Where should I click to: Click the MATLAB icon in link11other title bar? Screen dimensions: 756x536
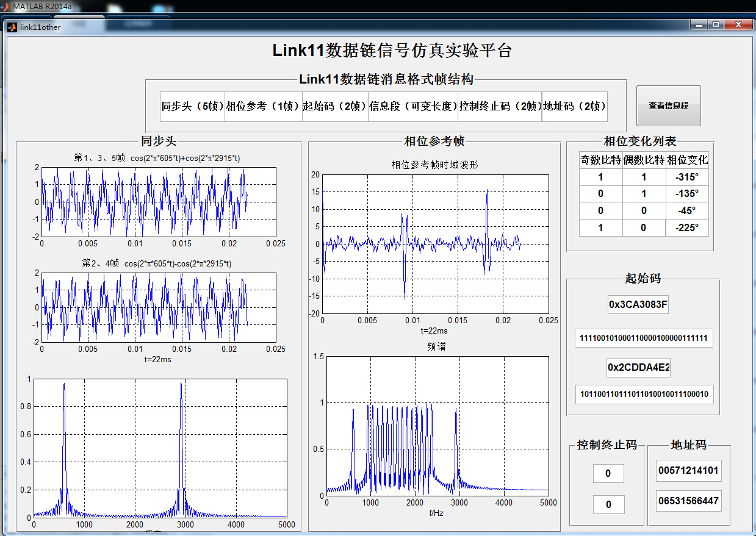[12, 27]
